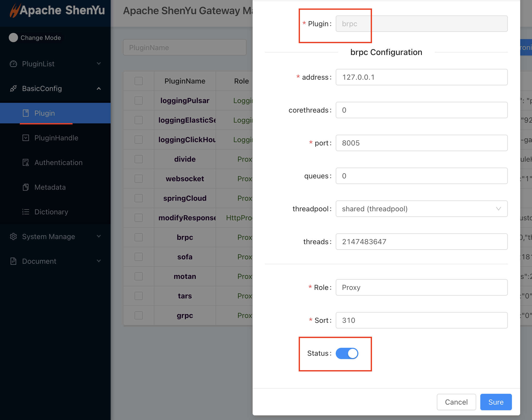Collapse the BasicConfig submenu chevron
Viewport: 532px width, 420px height.
coord(99,88)
